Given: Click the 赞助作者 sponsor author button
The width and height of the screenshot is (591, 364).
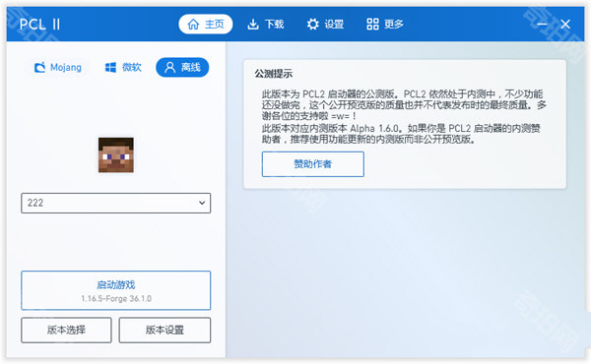Looking at the screenshot, I should point(313,164).
